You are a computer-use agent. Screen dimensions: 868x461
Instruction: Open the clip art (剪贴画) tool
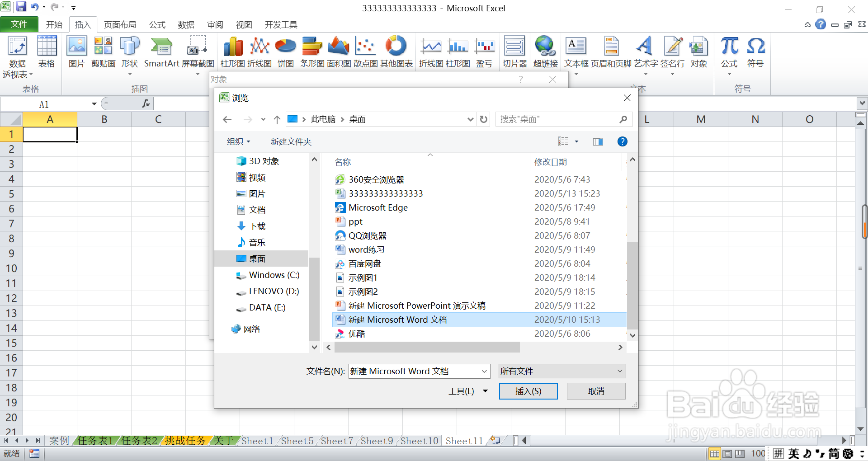click(x=103, y=52)
